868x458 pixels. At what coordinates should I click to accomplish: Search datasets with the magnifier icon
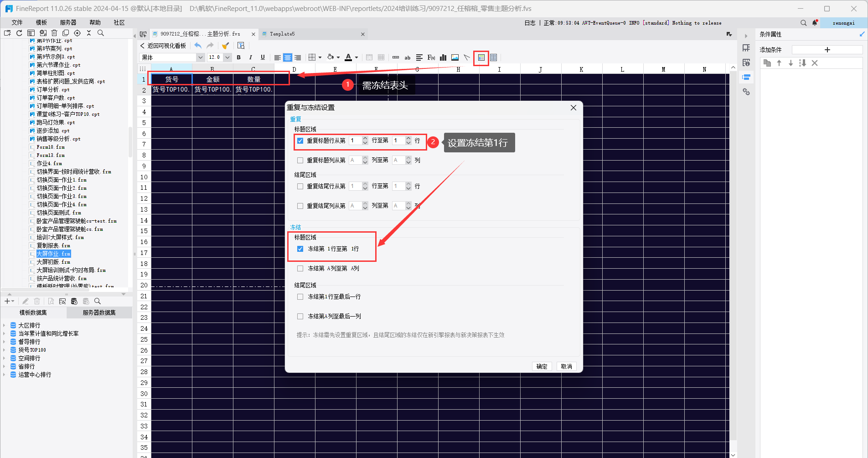point(98,302)
